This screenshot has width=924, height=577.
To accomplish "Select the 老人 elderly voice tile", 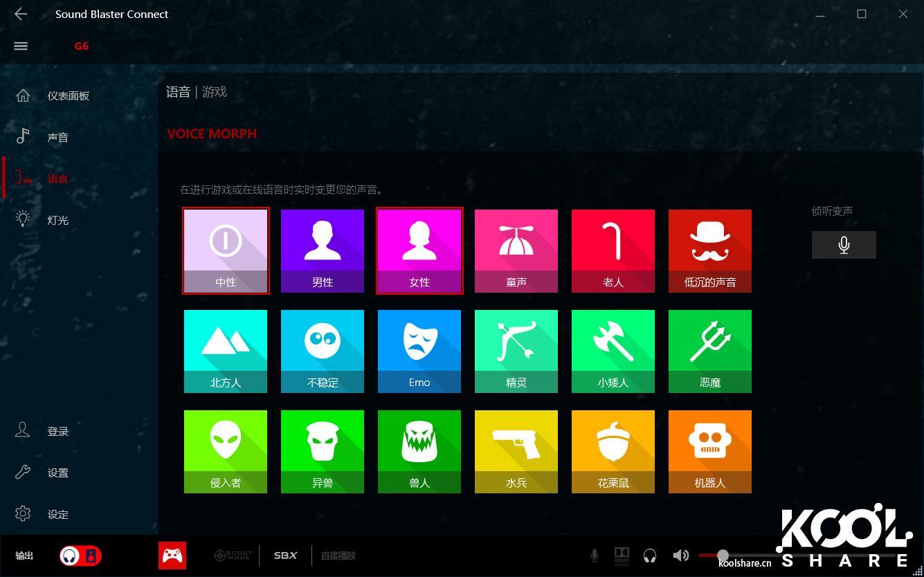I will [613, 251].
